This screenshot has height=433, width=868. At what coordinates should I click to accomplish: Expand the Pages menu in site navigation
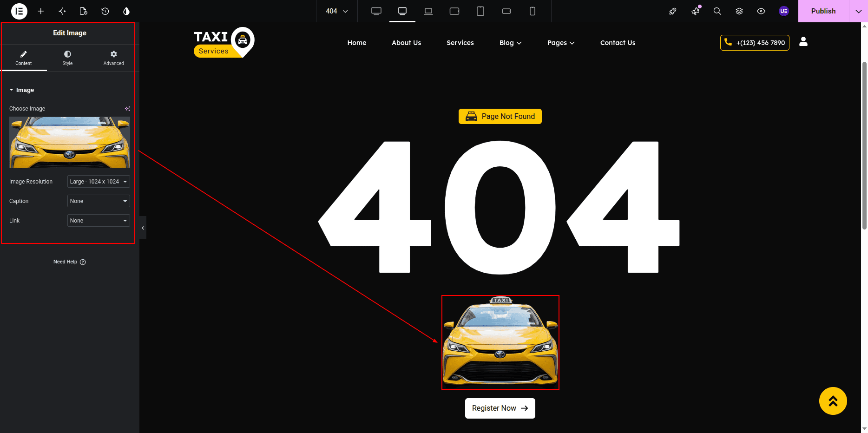tap(561, 43)
